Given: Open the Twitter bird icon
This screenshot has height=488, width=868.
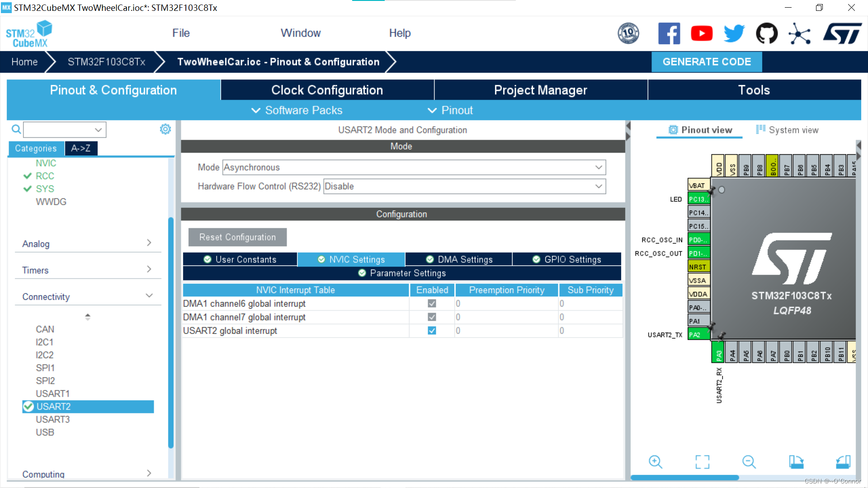Looking at the screenshot, I should click(734, 33).
